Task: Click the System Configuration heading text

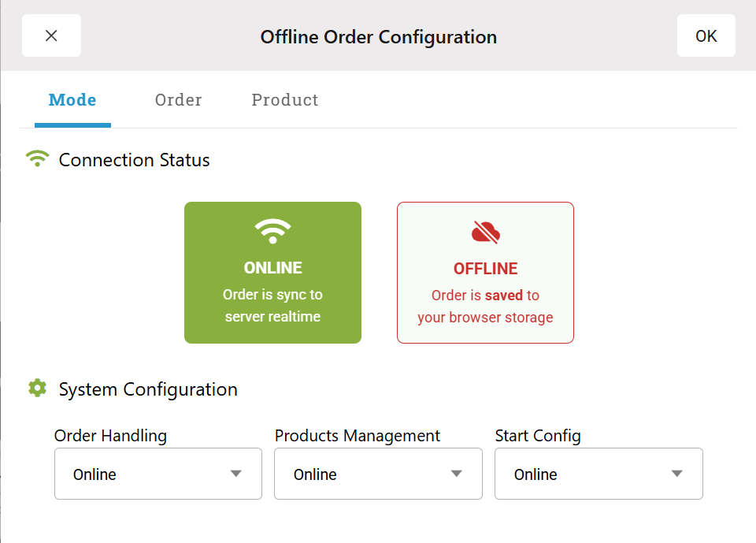Action: coord(148,389)
